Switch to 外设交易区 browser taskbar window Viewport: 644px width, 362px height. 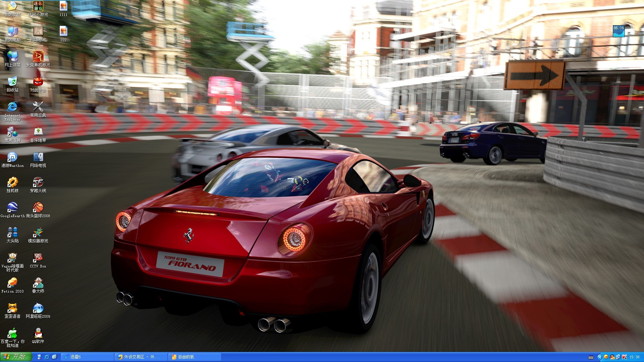pyautogui.click(x=141, y=357)
